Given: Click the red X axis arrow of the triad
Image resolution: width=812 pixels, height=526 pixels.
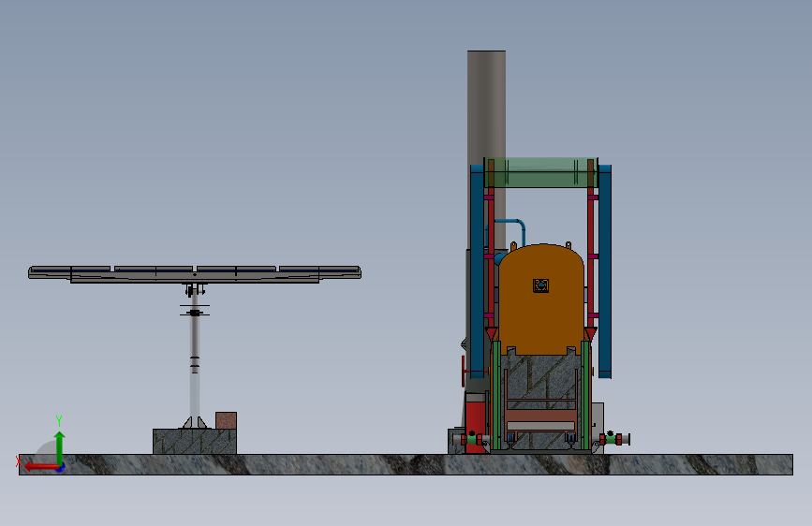Looking at the screenshot, I should [41, 467].
